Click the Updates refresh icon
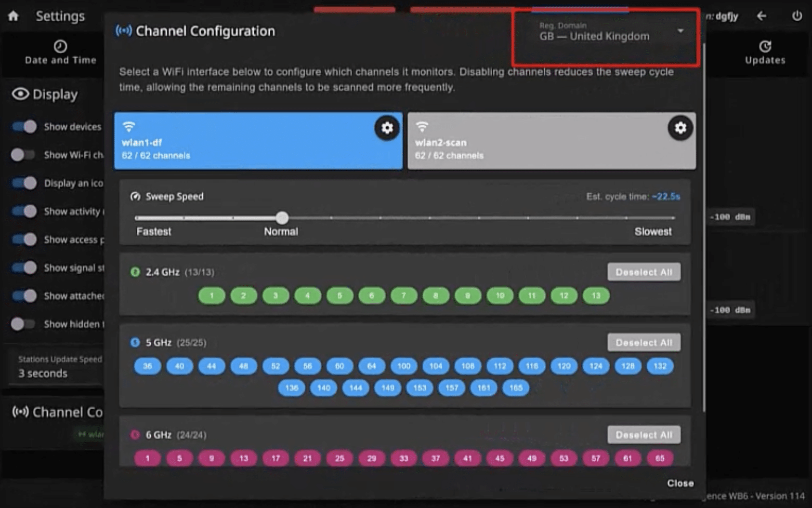Image resolution: width=812 pixels, height=508 pixels. tap(765, 46)
